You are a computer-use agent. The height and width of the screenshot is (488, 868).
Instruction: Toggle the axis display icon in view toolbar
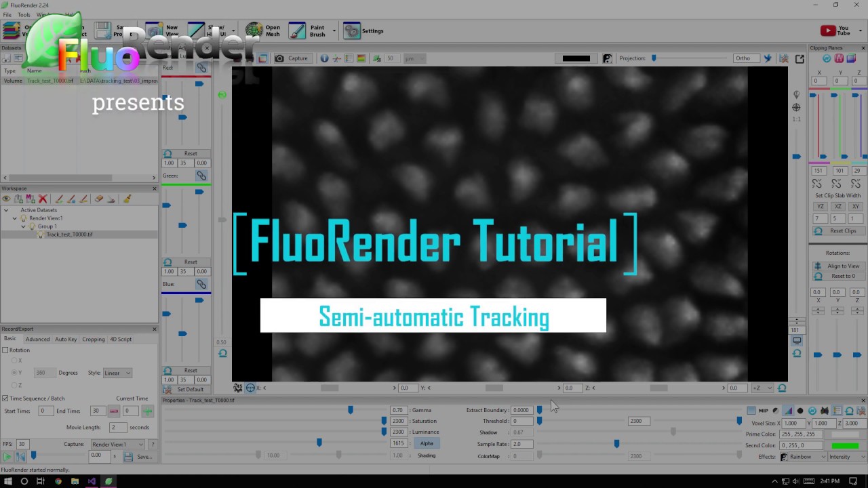click(x=336, y=58)
